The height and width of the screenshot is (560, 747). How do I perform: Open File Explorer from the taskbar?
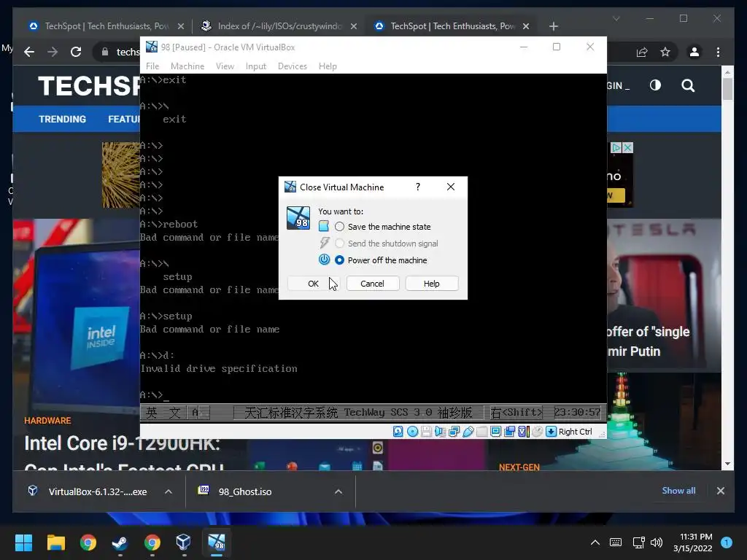coord(55,542)
